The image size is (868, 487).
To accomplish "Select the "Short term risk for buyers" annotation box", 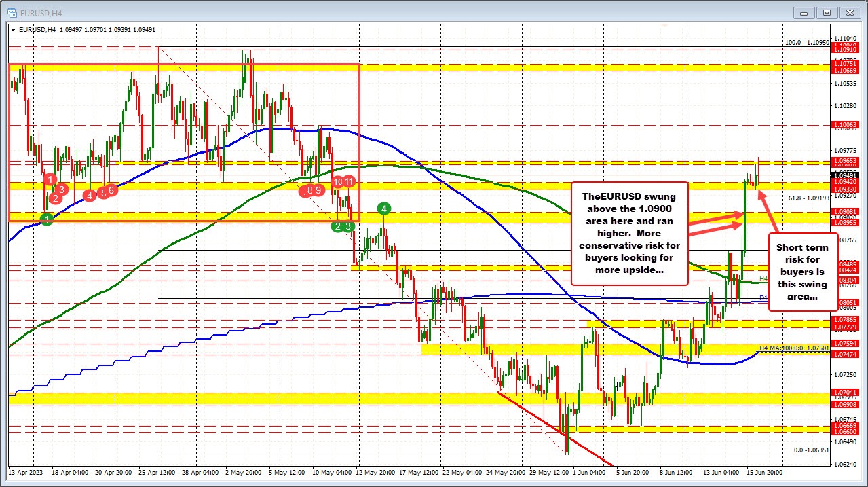I will 802,272.
